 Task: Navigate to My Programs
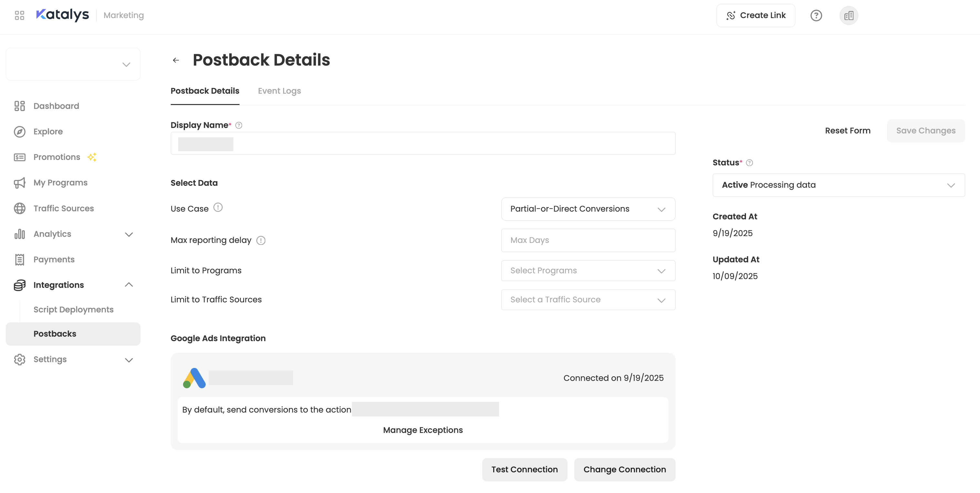pos(60,182)
